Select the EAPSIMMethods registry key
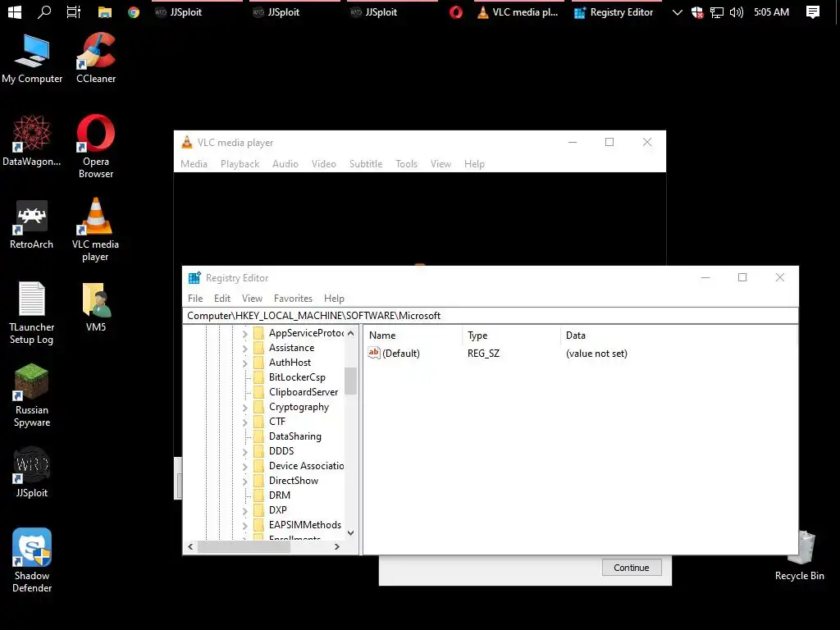The height and width of the screenshot is (630, 840). 305,525
